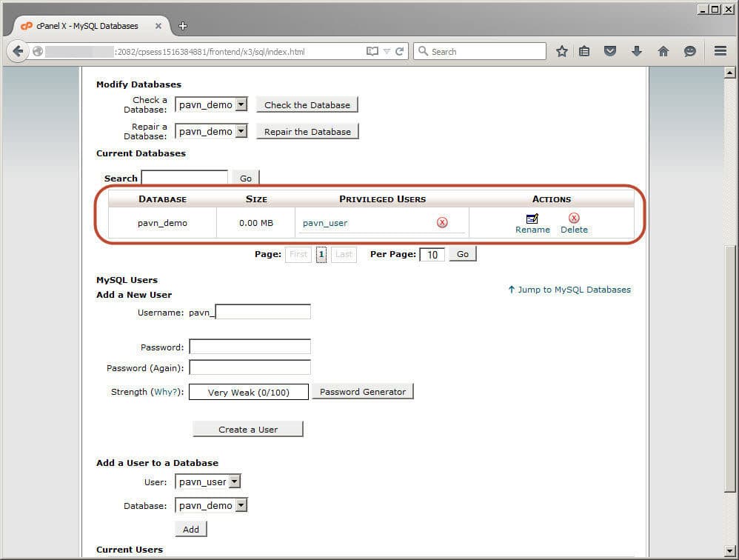Open the Firefox downloads arrow icon
This screenshot has width=739, height=560.
[637, 52]
